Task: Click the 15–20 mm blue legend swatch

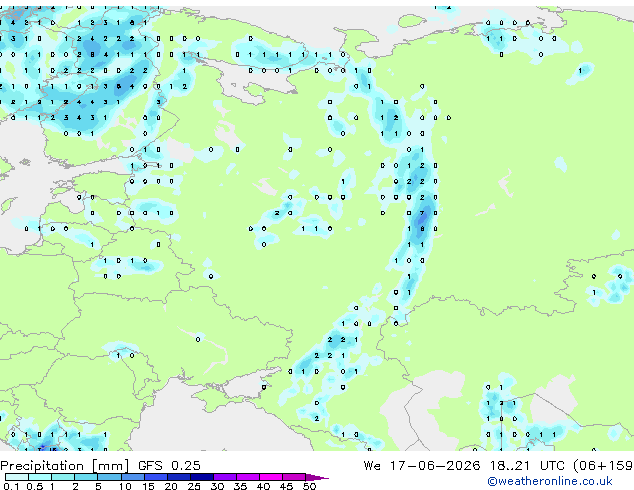Action: [155, 477]
